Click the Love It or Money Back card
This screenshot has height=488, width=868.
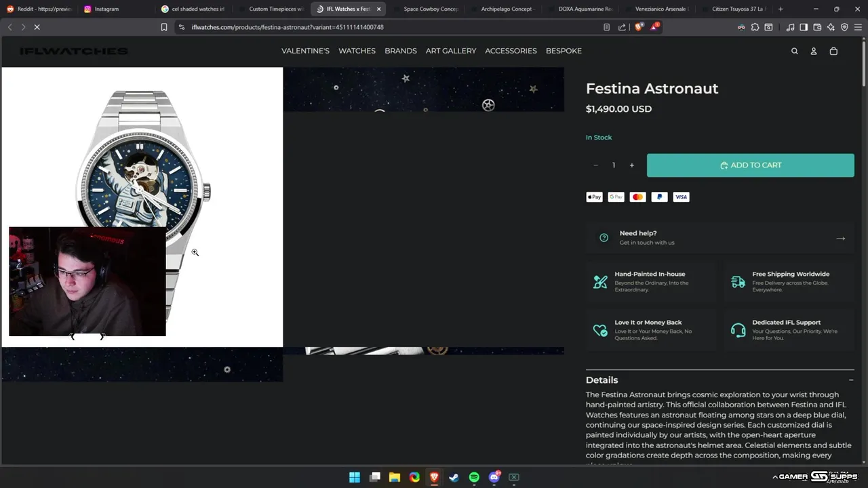[651, 330]
